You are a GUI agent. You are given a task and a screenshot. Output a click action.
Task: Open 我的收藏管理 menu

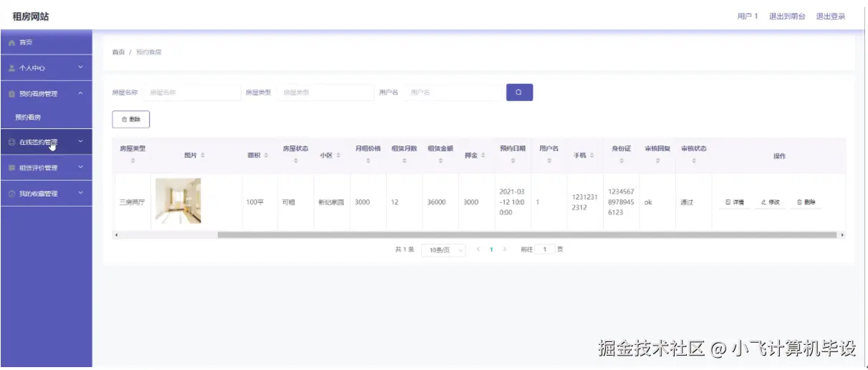[46, 194]
